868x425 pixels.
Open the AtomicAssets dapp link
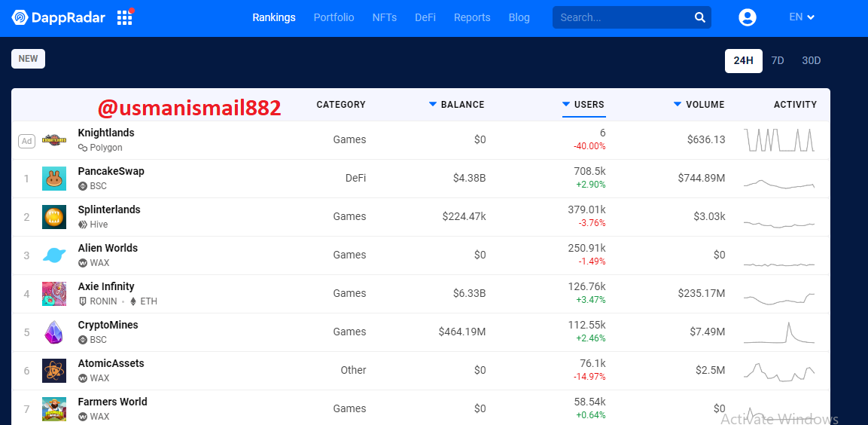click(111, 363)
